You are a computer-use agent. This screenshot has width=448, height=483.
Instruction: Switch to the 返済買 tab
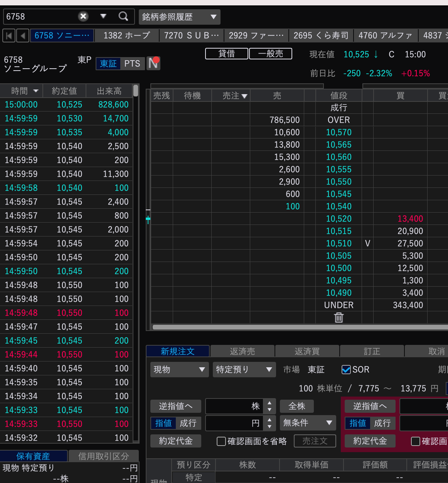[307, 351]
